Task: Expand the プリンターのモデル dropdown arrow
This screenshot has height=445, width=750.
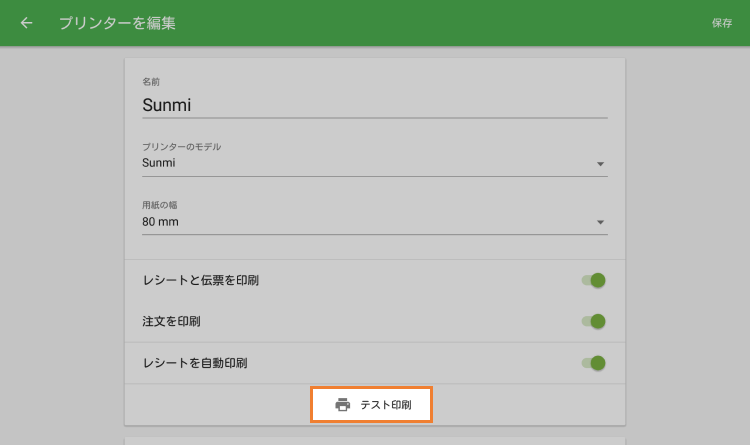Action: (x=600, y=163)
